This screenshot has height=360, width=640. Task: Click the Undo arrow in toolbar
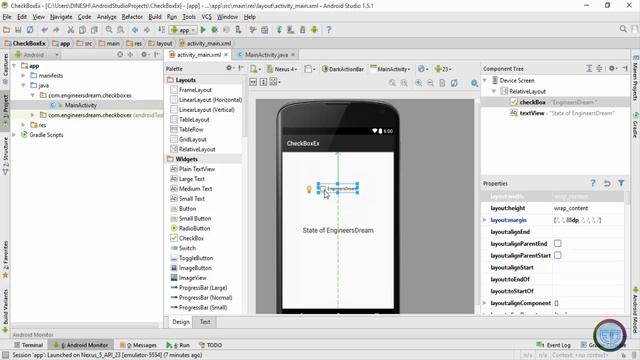(x=44, y=30)
